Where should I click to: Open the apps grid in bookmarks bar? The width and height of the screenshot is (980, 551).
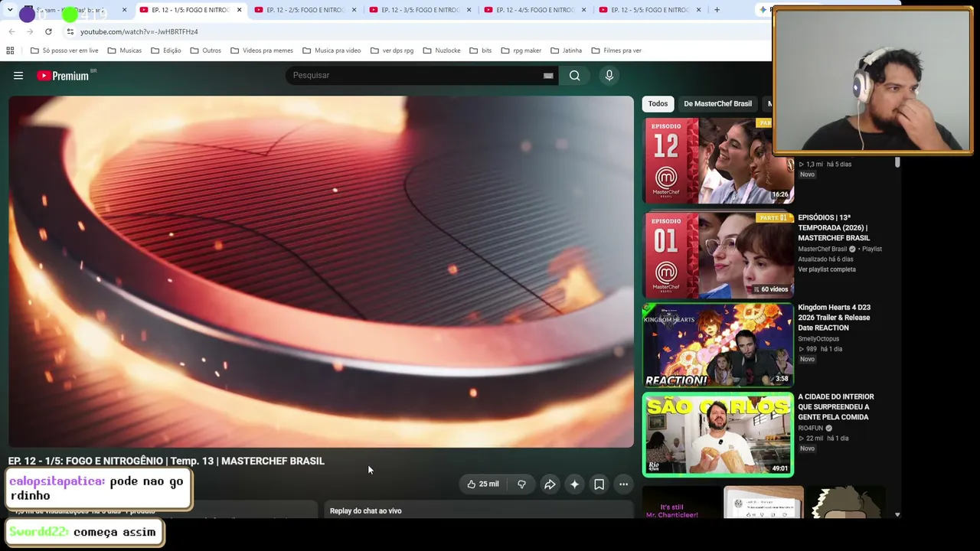(10, 51)
